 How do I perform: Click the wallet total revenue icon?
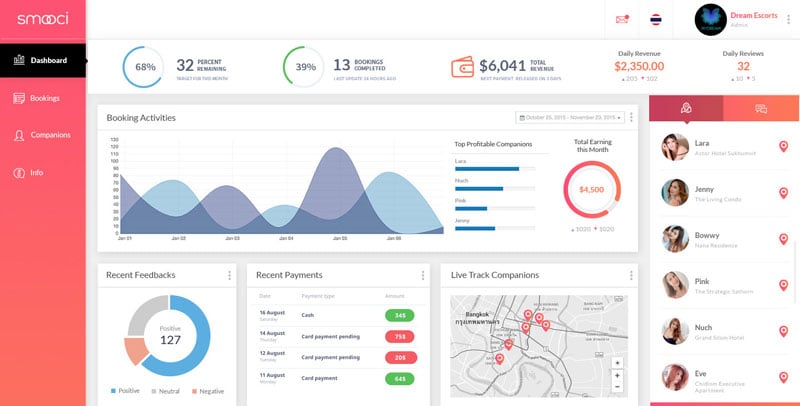pos(463,67)
